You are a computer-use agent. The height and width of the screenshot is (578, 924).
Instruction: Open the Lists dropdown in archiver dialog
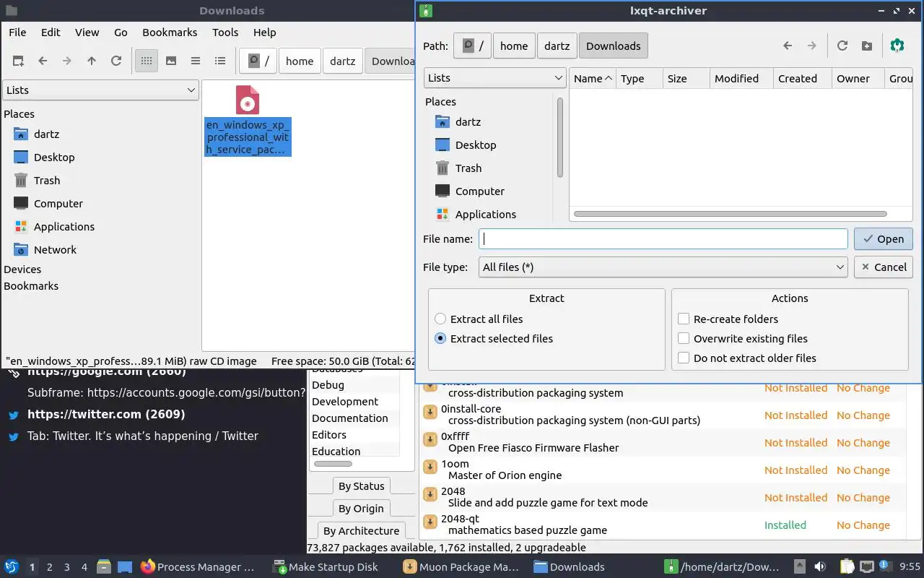495,78
